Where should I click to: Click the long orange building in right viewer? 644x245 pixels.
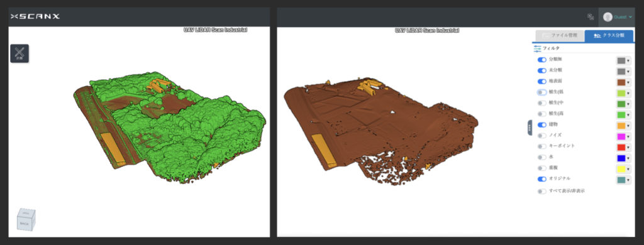(x=324, y=151)
